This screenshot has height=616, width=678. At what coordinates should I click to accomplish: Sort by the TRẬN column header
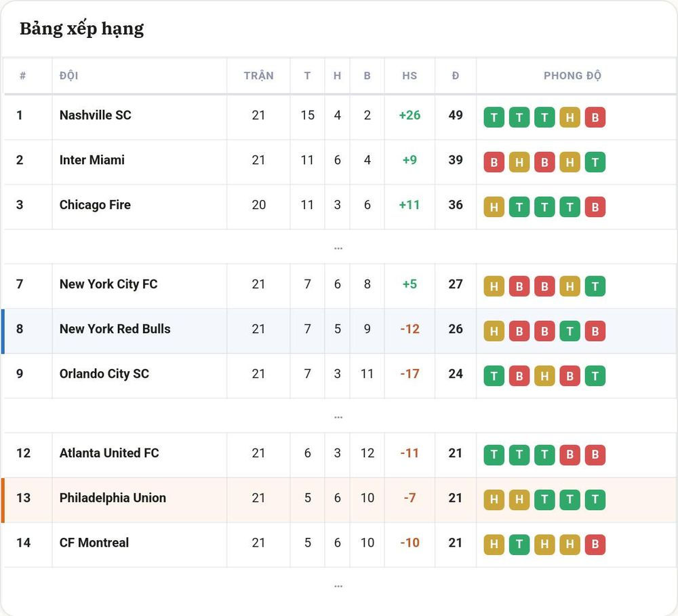coord(258,76)
